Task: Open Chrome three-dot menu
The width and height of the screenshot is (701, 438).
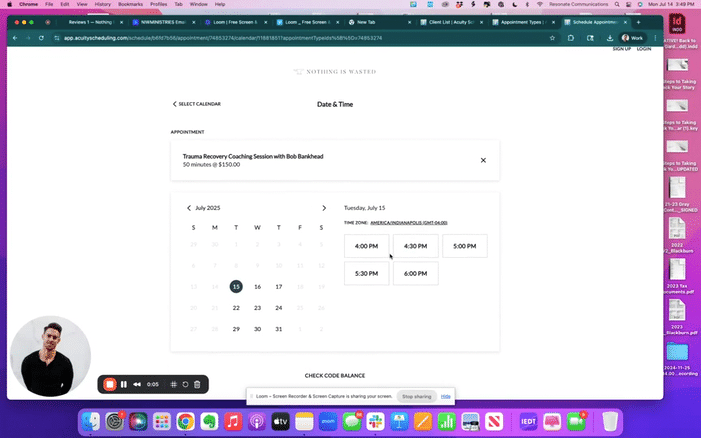Action: pyautogui.click(x=655, y=38)
